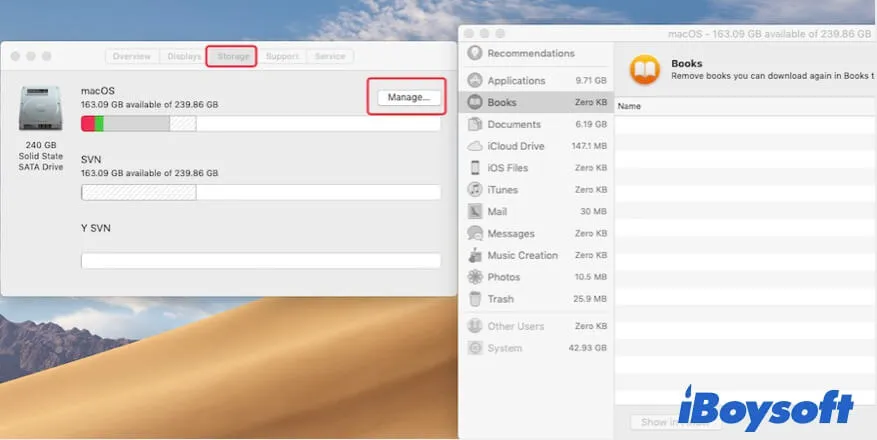Select Recommendations in the sidebar

pos(530,54)
